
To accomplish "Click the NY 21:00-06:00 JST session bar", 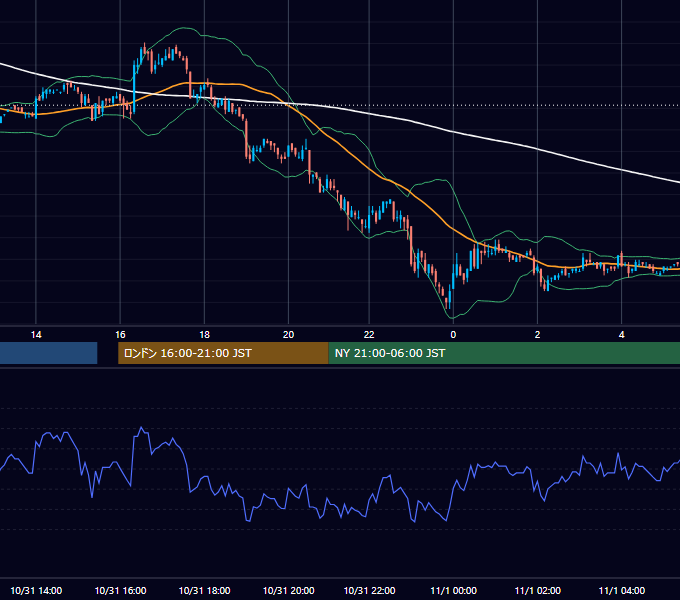I will (504, 353).
